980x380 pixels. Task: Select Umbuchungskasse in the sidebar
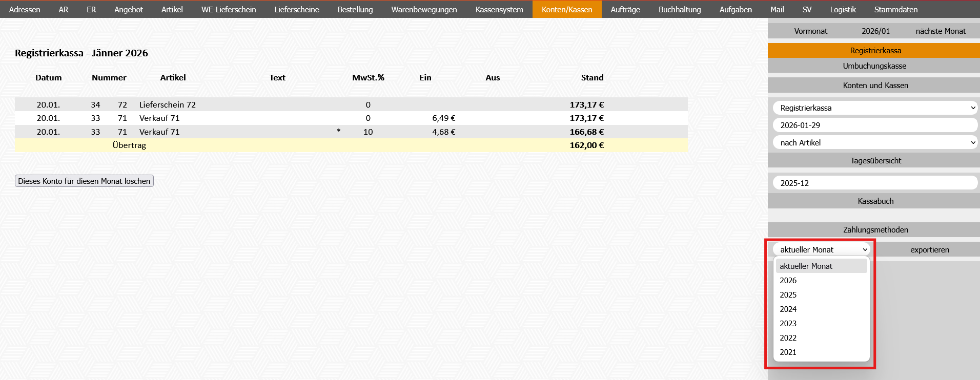874,66
